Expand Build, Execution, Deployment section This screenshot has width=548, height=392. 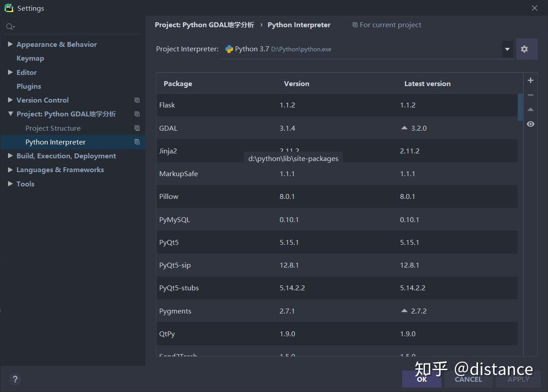tap(10, 156)
